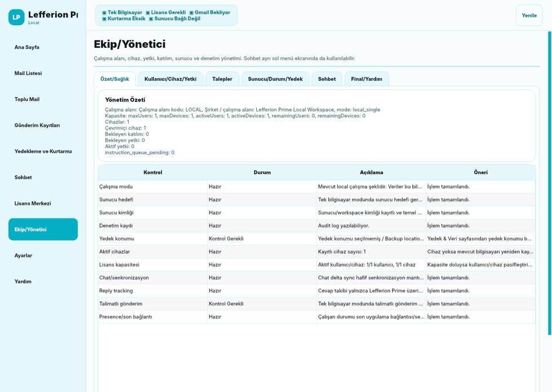Click 'instruction_queue_pending: 0' line
Viewport: 552px width, 392px height.
(x=140, y=153)
